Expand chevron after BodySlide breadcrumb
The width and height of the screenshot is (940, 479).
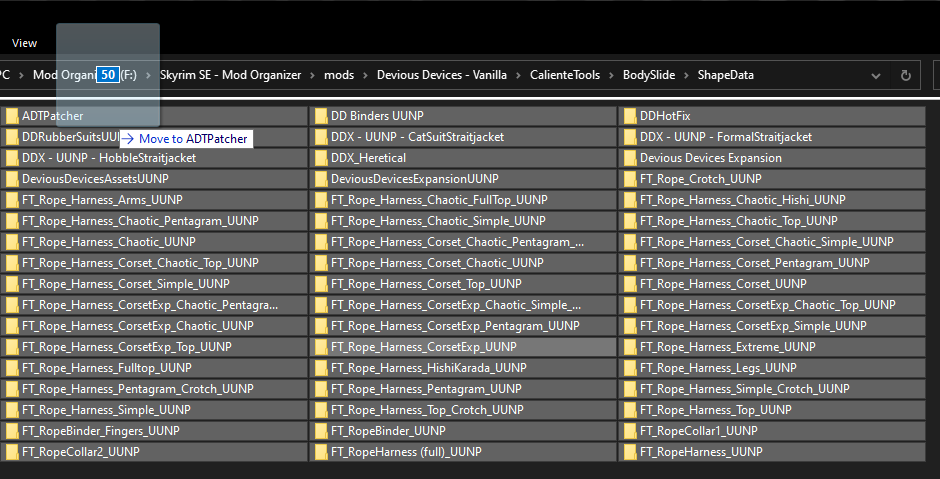686,76
